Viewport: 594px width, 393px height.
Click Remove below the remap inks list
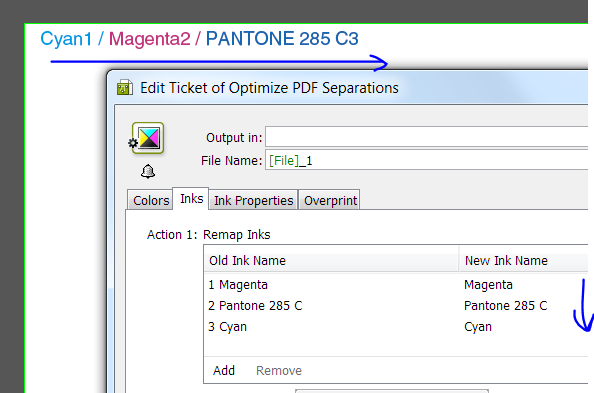pyautogui.click(x=279, y=370)
